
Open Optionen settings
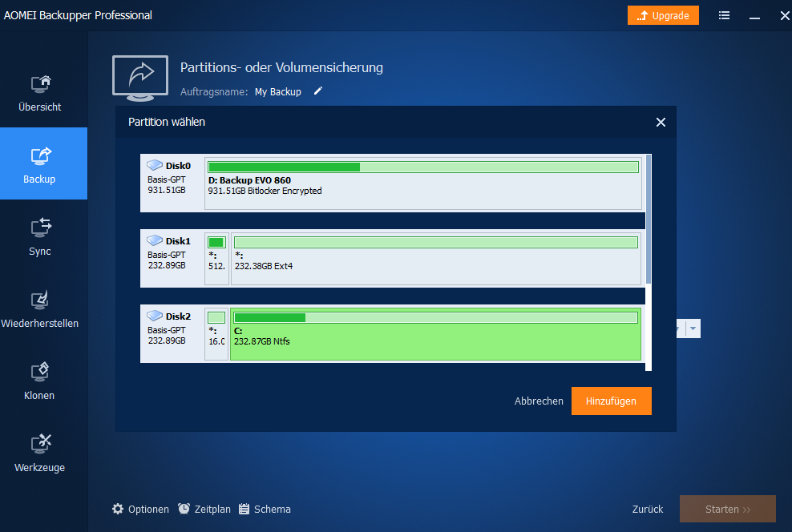141,510
